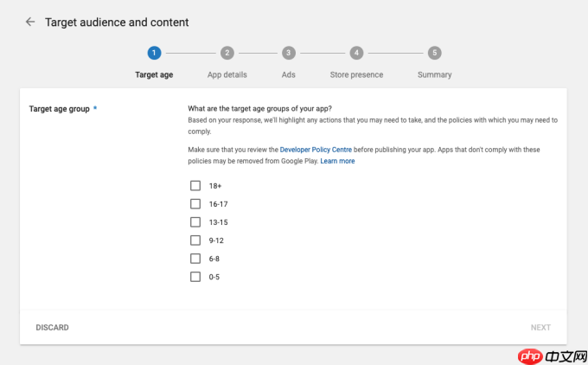Click the Learn more link
This screenshot has height=365, width=588.
click(337, 161)
